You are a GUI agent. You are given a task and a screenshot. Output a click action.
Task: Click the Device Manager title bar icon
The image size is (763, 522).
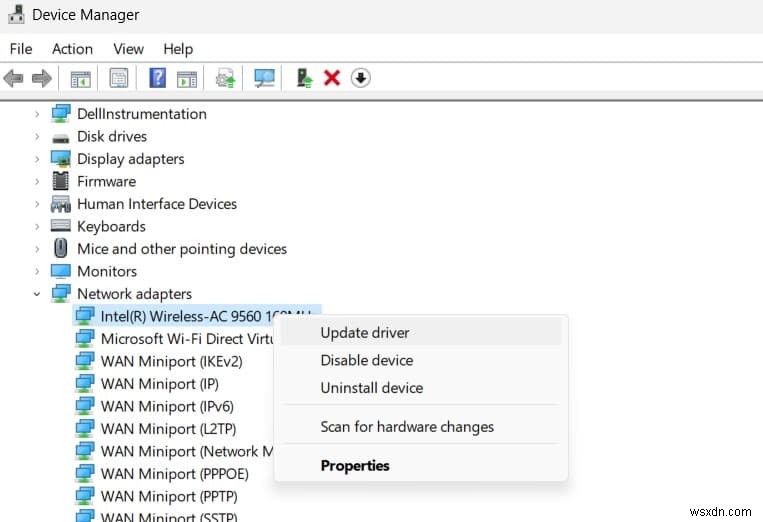[x=16, y=14]
